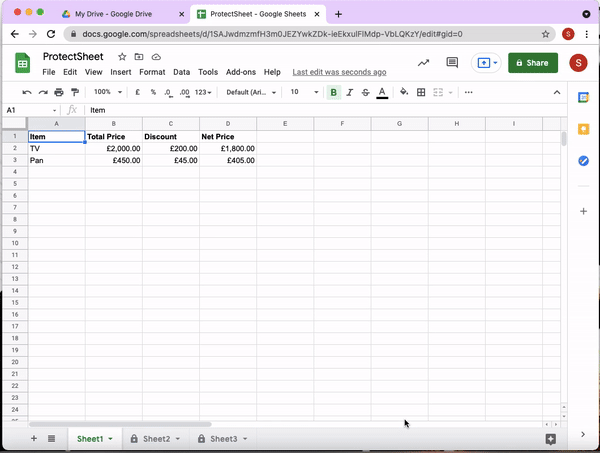Increase decimal places icon

point(184,93)
